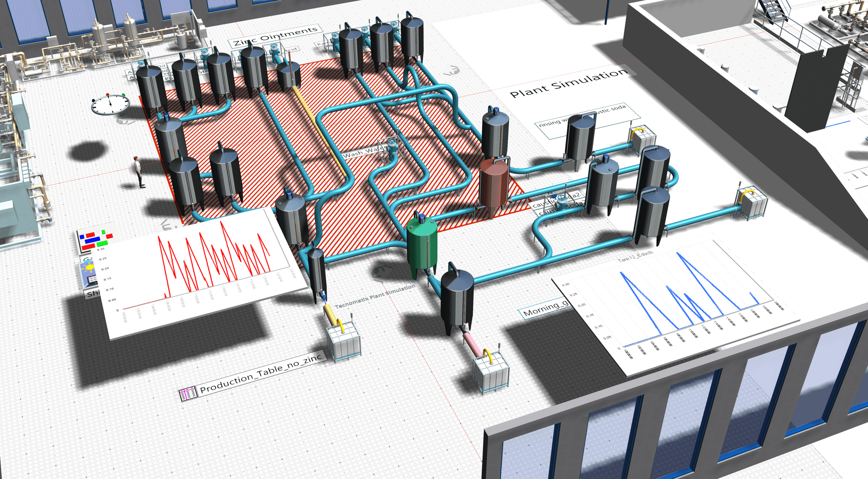Toggle the valve handwheel above Wash_Water label
The height and width of the screenshot is (479, 868).
point(392,140)
